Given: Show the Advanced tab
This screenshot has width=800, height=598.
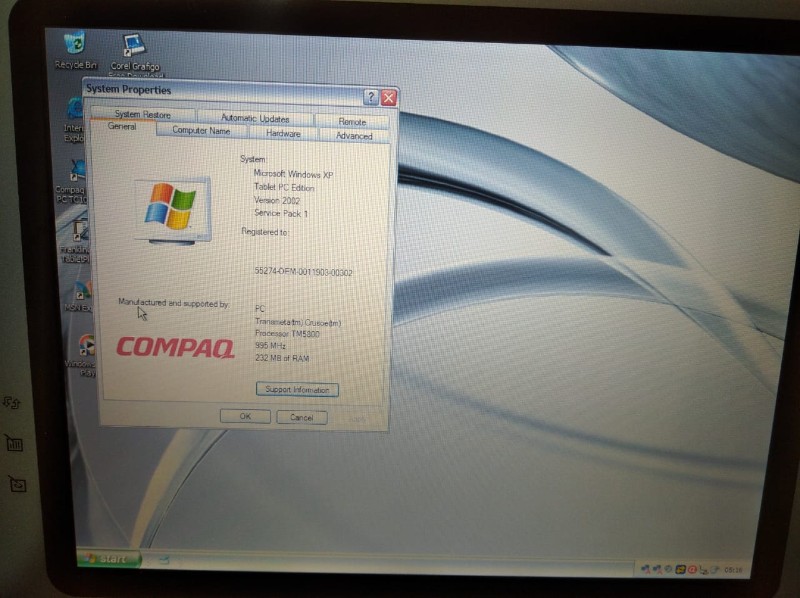Looking at the screenshot, I should pos(354,136).
